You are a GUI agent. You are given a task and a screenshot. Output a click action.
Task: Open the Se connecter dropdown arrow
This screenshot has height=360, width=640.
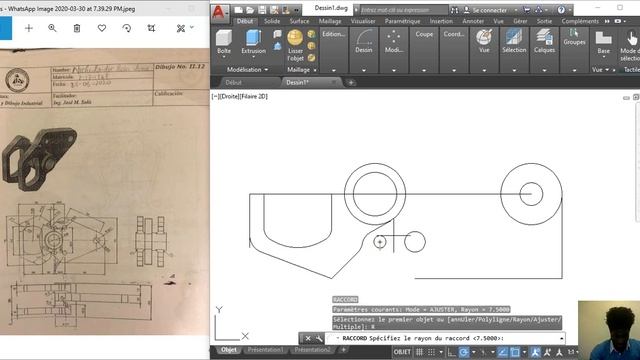click(516, 10)
